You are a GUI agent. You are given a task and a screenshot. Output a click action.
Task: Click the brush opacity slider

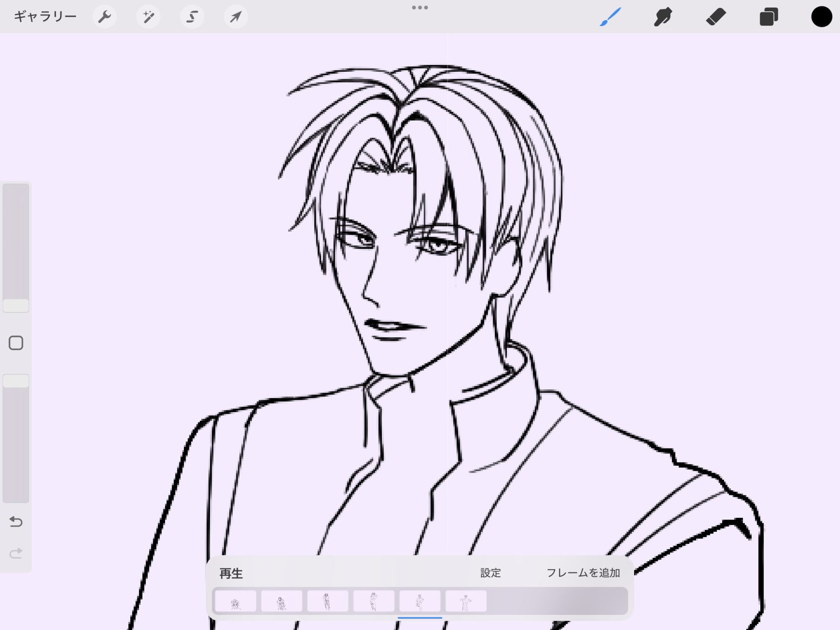(16, 439)
